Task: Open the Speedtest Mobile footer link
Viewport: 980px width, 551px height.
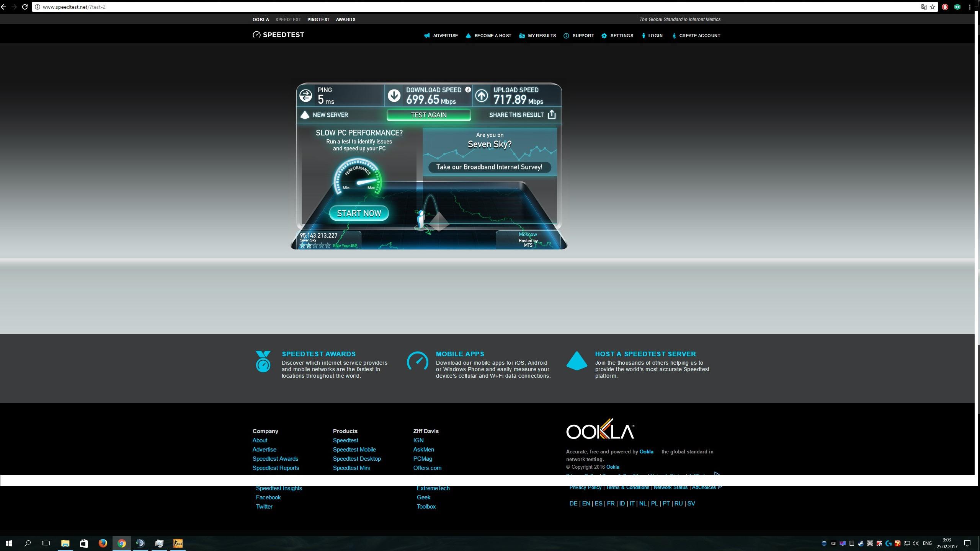Action: (354, 450)
